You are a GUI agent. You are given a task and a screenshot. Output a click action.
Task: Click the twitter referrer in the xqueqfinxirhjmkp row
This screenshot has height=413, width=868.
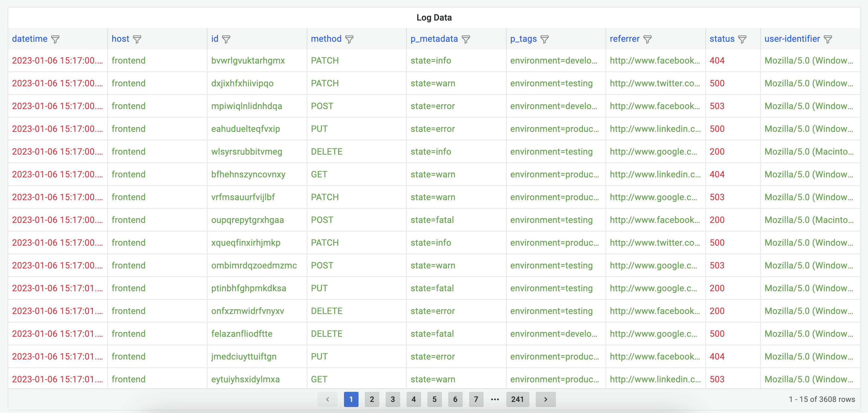(x=655, y=243)
